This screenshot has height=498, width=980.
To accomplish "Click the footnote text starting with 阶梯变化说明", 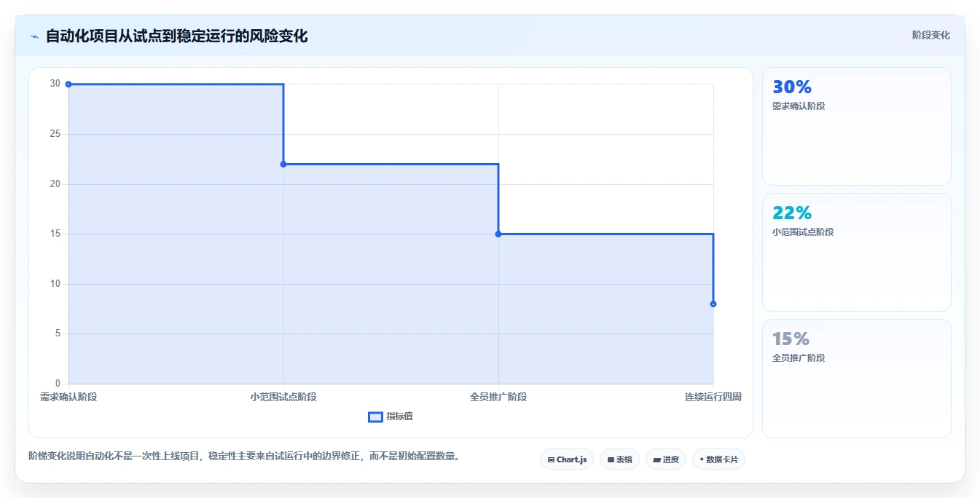I will pos(244,456).
